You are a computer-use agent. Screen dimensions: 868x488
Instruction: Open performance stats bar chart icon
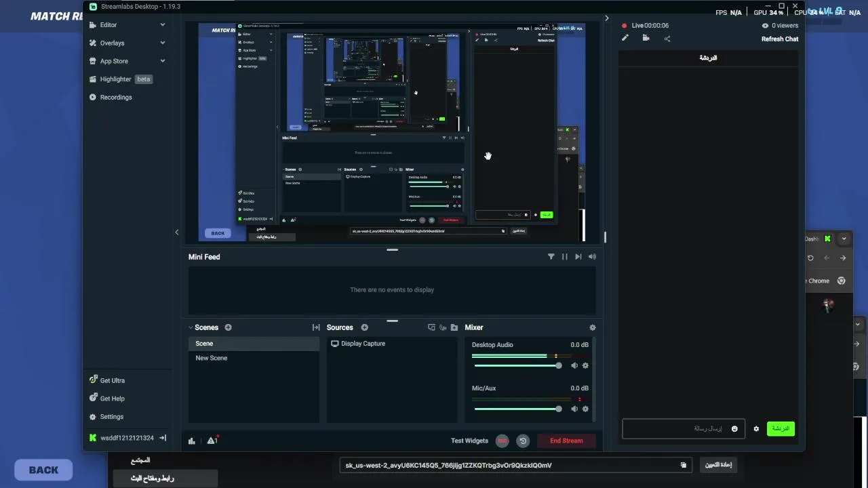pyautogui.click(x=192, y=441)
